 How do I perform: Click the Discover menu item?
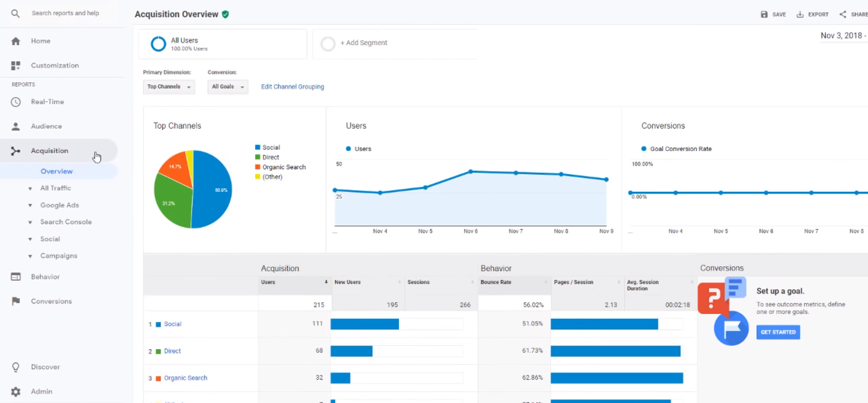pos(45,367)
